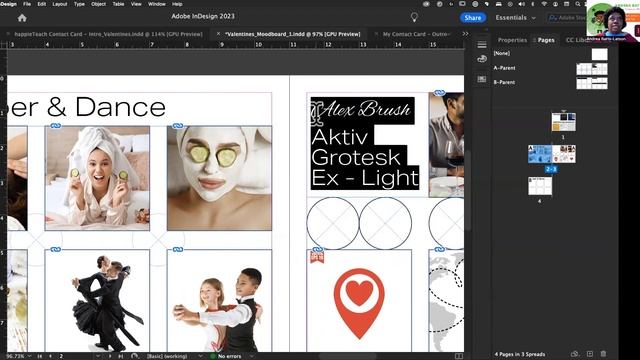Select the A-Parent page row
Viewport: 640px width, 360px height.
550,68
